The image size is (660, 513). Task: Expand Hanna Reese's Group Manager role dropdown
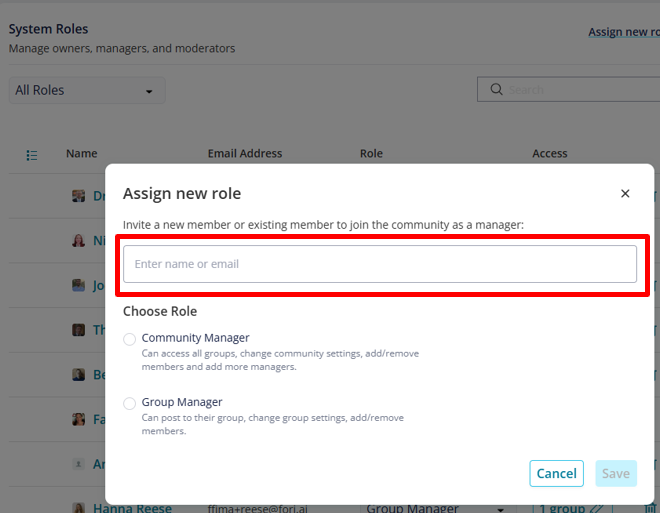(x=500, y=509)
